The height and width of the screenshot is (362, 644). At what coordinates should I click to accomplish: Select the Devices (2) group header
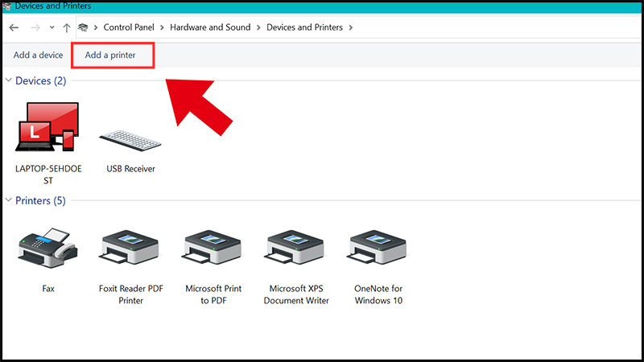click(x=41, y=80)
